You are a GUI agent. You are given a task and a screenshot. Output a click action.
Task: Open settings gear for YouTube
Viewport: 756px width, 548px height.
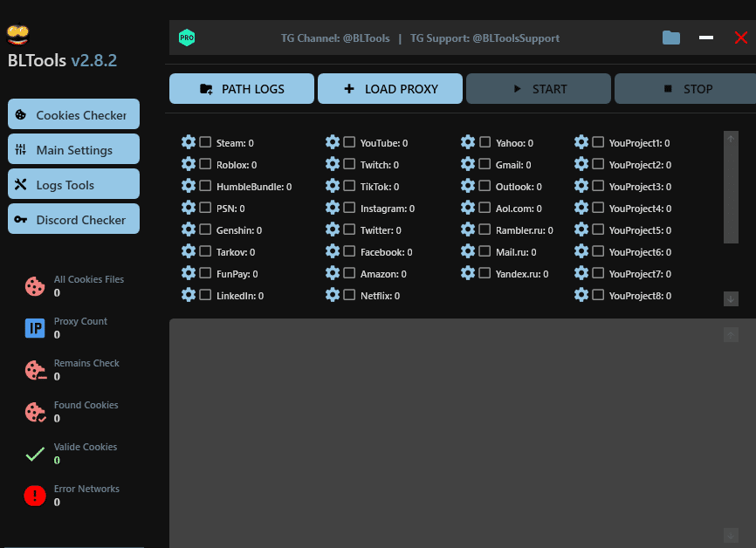(333, 142)
